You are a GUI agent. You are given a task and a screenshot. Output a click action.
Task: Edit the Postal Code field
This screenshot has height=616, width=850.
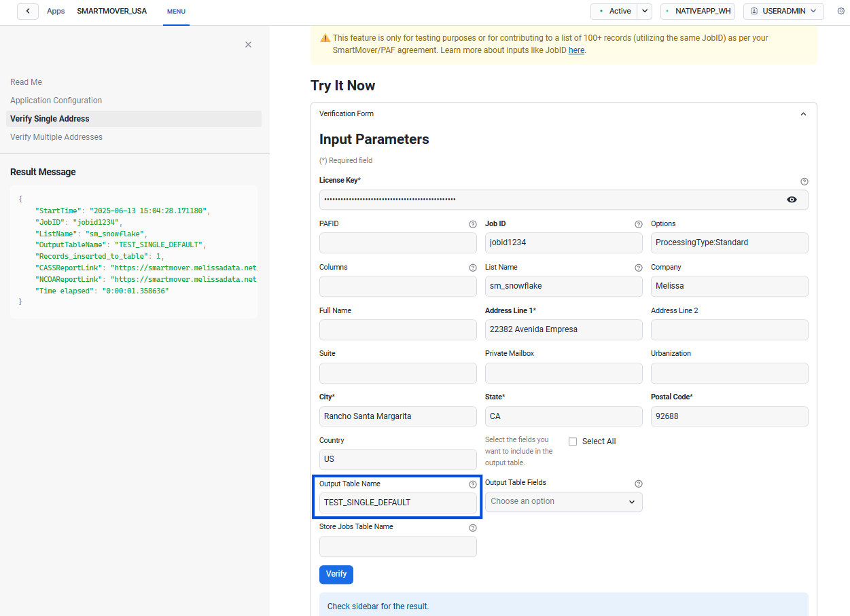730,416
